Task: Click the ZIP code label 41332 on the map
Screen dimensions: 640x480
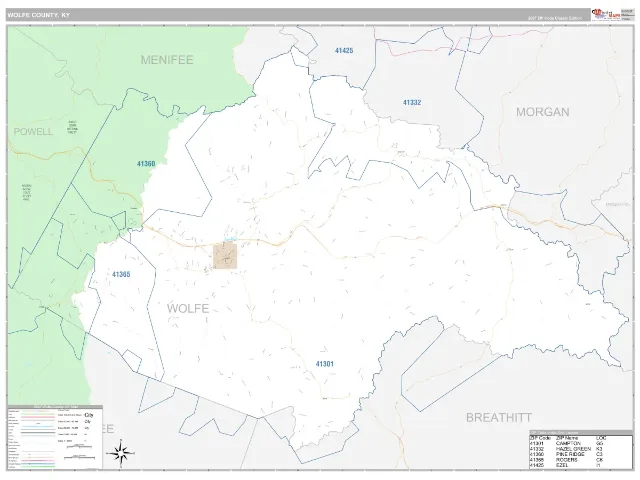Action: [412, 102]
